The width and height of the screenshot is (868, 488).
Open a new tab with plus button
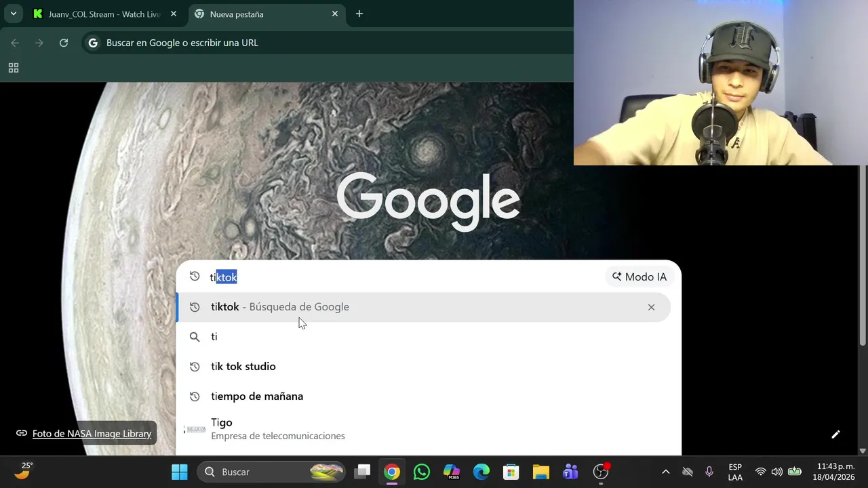[359, 14]
